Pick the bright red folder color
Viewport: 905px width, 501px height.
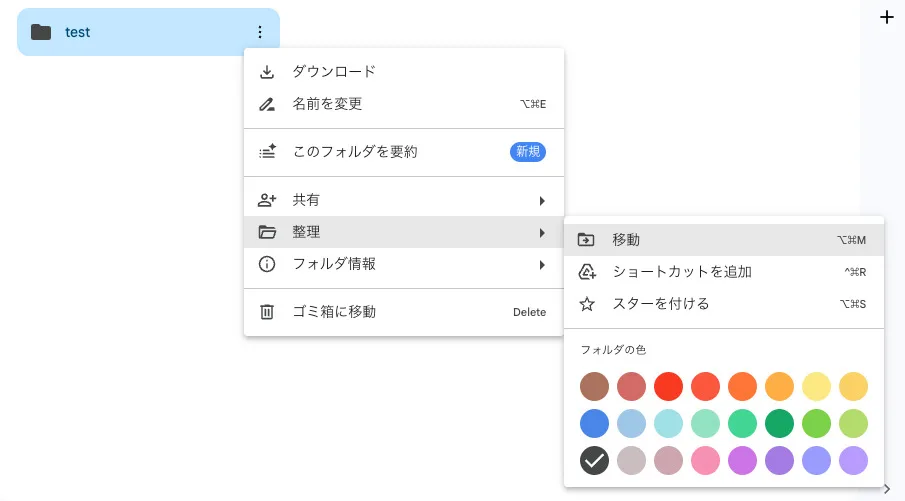click(x=668, y=386)
